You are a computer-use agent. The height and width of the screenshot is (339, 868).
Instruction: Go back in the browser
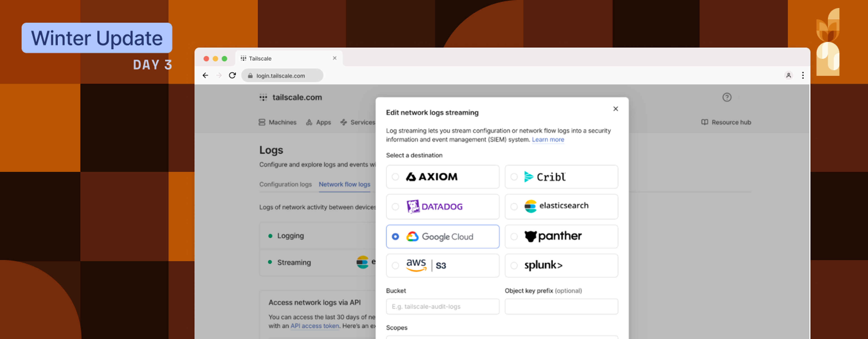pyautogui.click(x=205, y=75)
